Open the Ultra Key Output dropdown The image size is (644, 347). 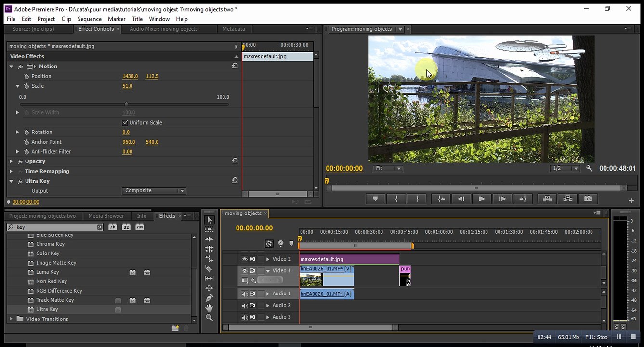point(154,191)
